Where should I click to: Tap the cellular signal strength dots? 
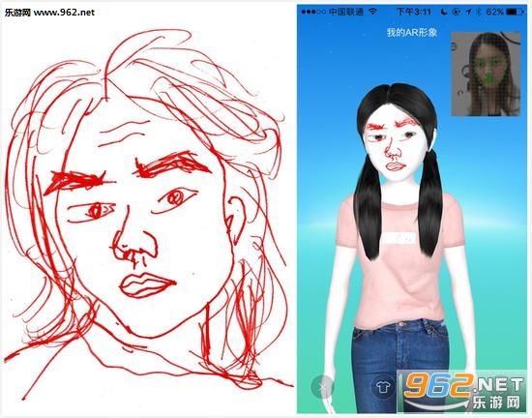coord(313,12)
